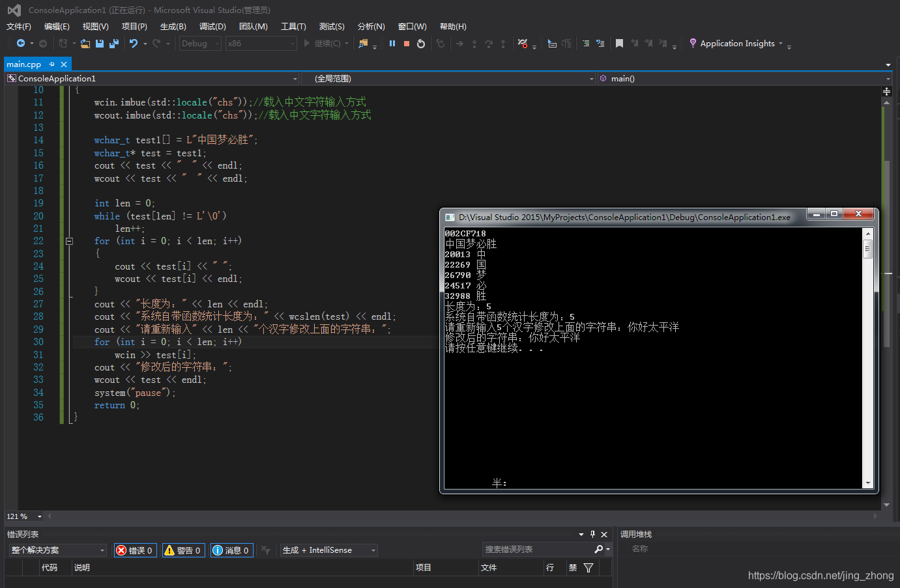900x588 pixels.
Task: Open the 调试(D) menu
Action: pos(213,26)
